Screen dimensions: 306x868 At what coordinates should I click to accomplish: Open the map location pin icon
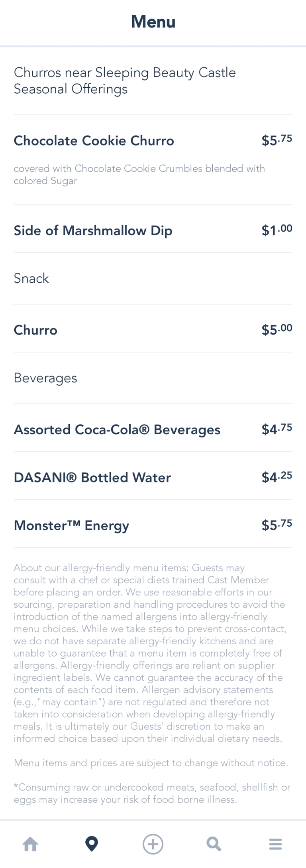[92, 844]
